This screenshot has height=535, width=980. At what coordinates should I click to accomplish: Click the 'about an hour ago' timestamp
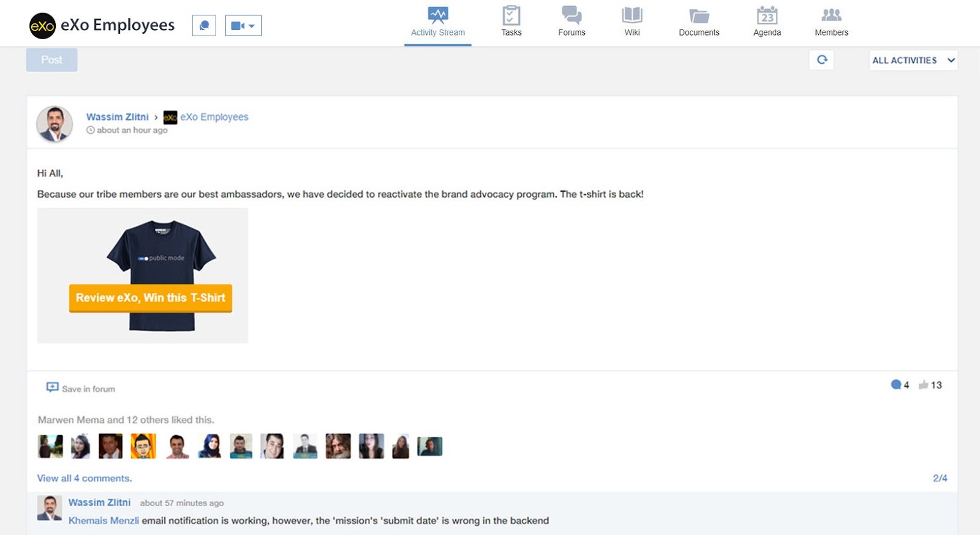pyautogui.click(x=132, y=130)
